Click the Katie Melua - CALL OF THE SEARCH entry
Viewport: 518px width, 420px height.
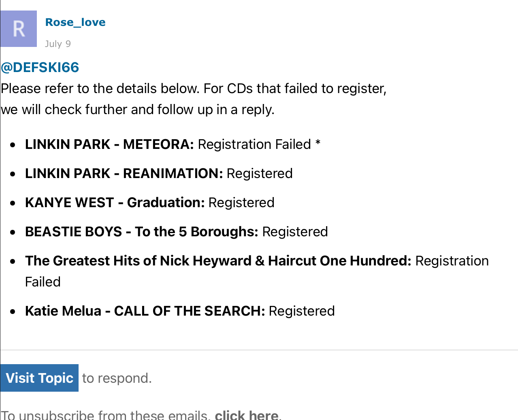pyautogui.click(x=180, y=311)
